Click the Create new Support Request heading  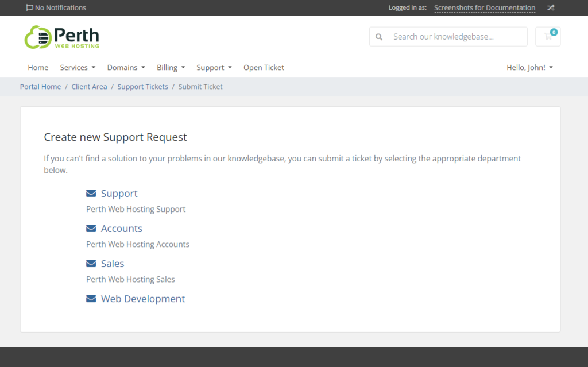115,137
